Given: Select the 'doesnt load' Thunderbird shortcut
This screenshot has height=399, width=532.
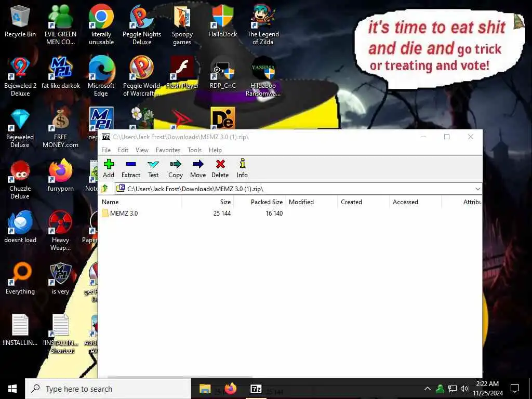Looking at the screenshot, I should click(20, 228).
